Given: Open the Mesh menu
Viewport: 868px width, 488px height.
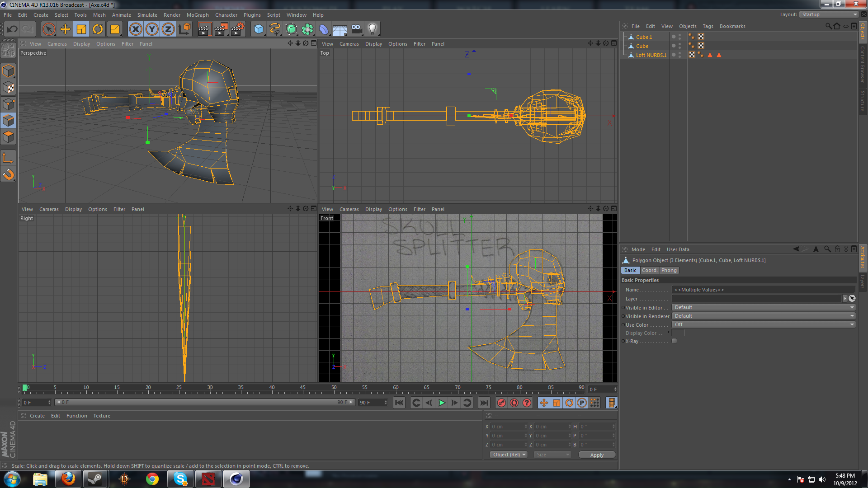Looking at the screenshot, I should click(99, 15).
